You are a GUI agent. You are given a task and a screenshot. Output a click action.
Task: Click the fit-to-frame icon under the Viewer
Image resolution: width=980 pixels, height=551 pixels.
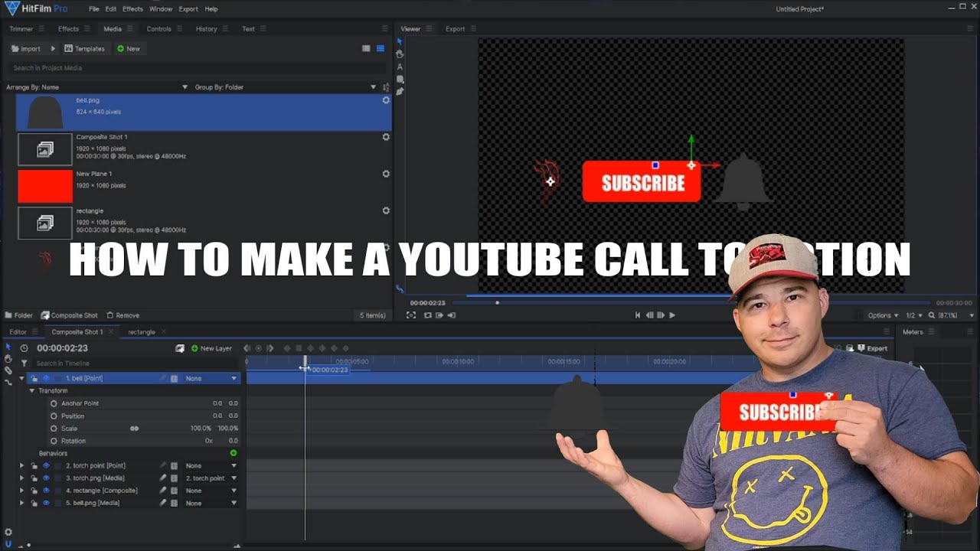click(411, 315)
